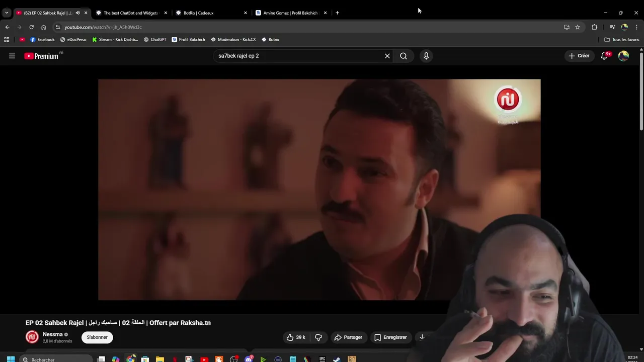Expand the Tous les favoris folder
The height and width of the screenshot is (362, 644).
tap(622, 40)
